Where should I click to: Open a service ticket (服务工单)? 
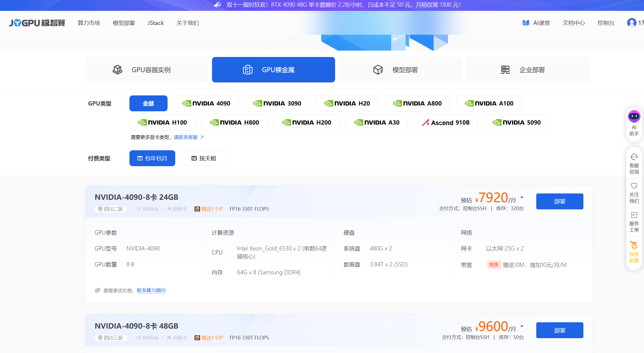coord(634,222)
